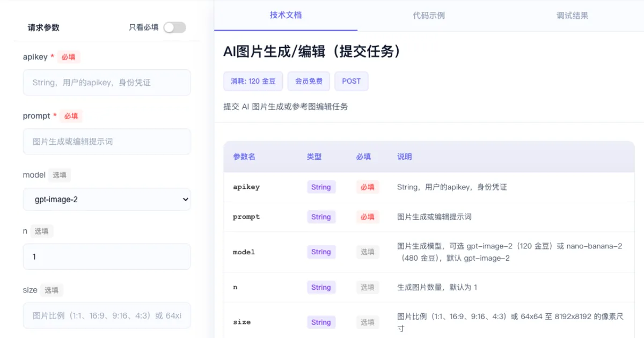Click the 必填 tag beside apikey label
This screenshot has height=338, width=644.
tap(68, 57)
